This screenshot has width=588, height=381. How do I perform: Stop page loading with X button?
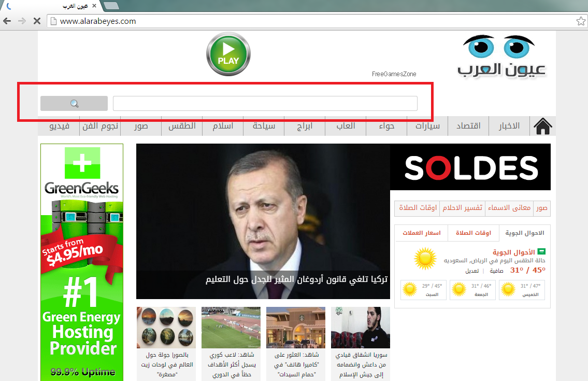[x=37, y=21]
